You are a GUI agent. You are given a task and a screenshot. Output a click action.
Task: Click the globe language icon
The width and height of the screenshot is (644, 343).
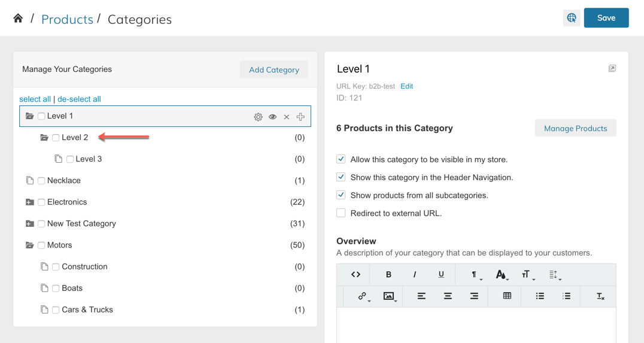pos(572,18)
